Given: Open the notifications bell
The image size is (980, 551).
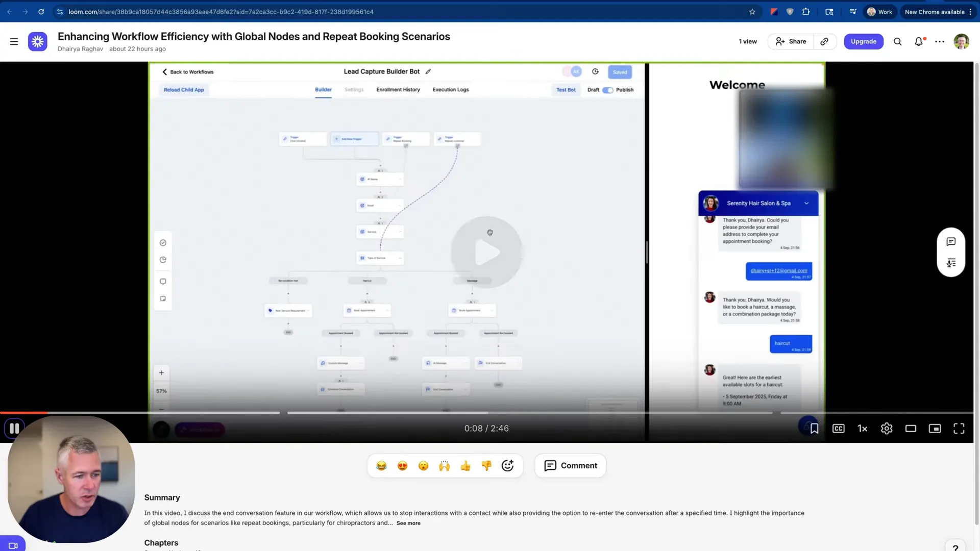Looking at the screenshot, I should pyautogui.click(x=919, y=41).
